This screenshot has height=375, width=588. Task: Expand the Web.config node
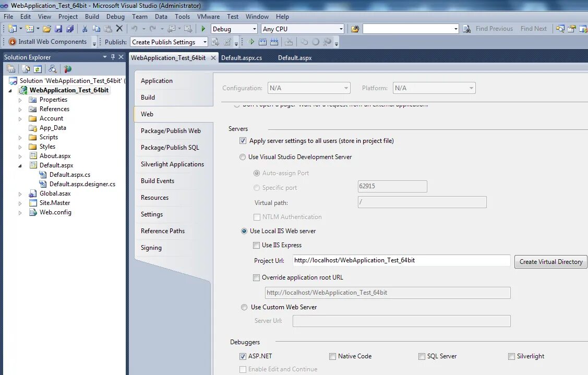[20, 213]
